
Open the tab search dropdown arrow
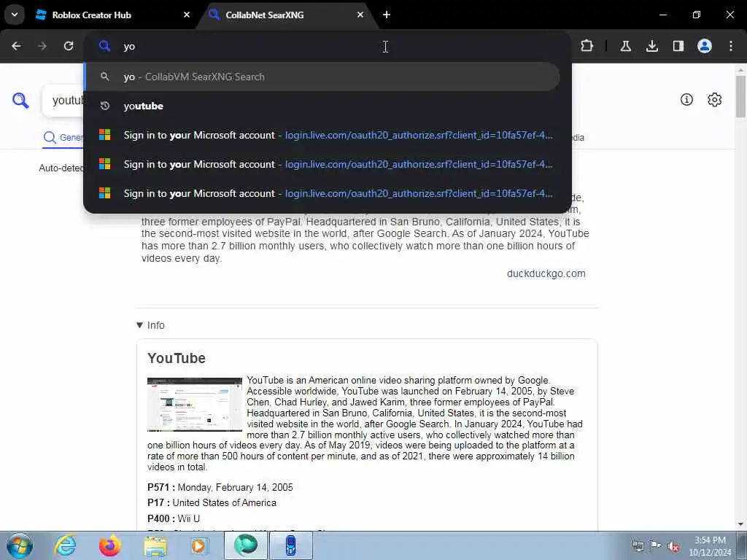click(x=15, y=15)
